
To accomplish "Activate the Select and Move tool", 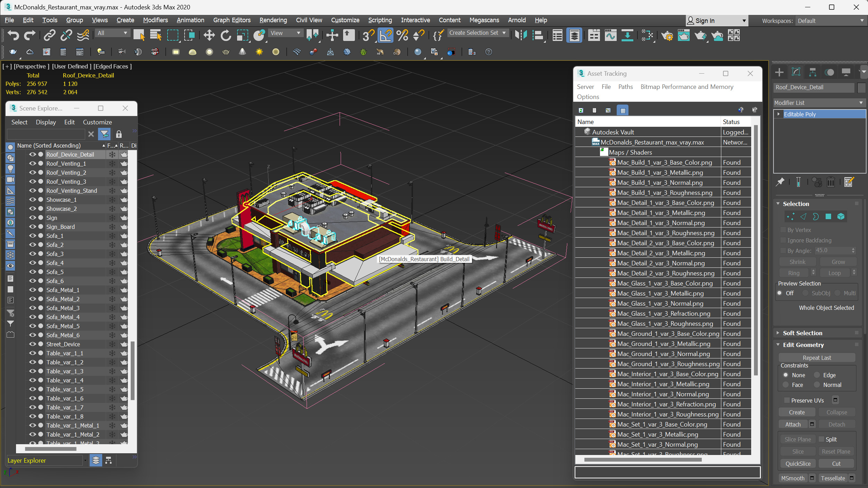I will coord(209,35).
